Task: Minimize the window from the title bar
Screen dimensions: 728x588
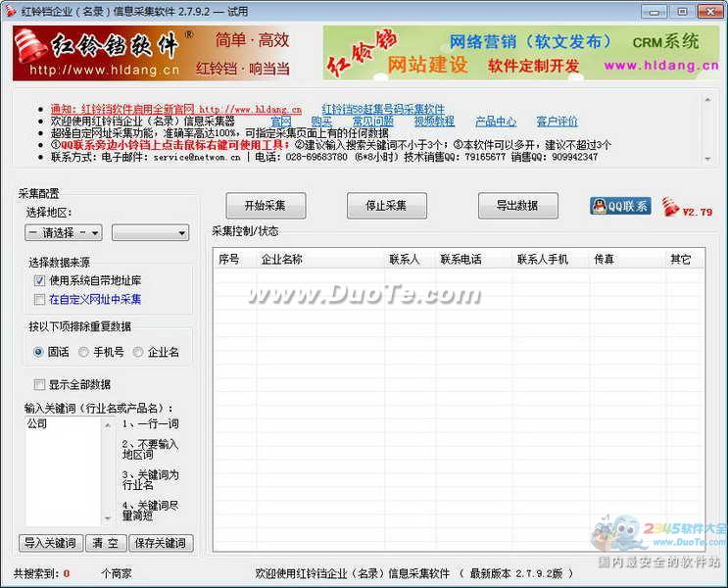Action: click(x=655, y=11)
